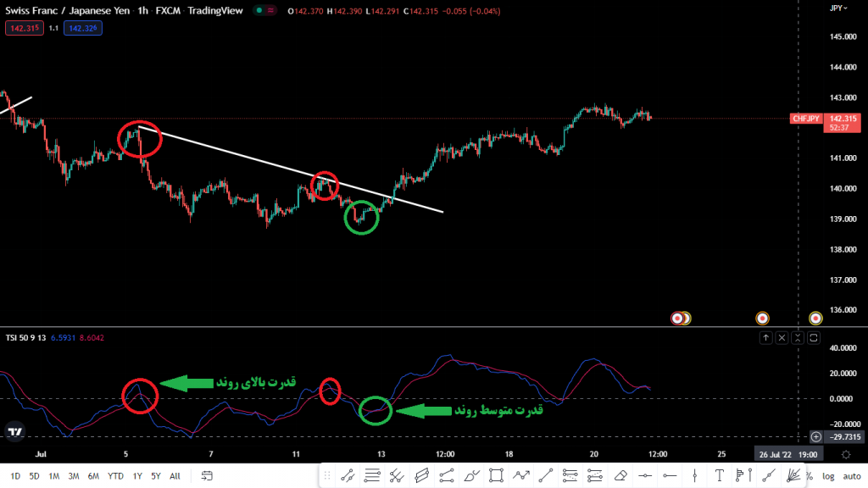The height and width of the screenshot is (488, 868).
Task: Click the plus button at -29.7315
Action: [816, 437]
